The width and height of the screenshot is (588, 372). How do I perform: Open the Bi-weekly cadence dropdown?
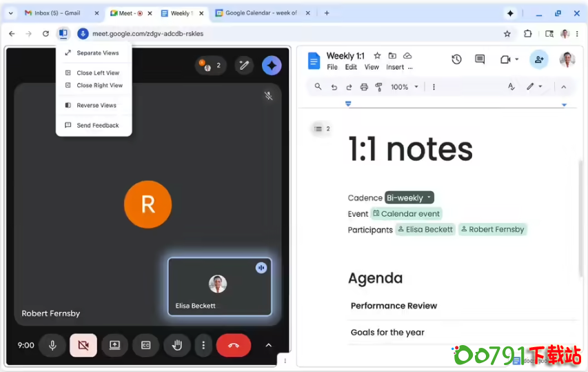click(x=409, y=198)
